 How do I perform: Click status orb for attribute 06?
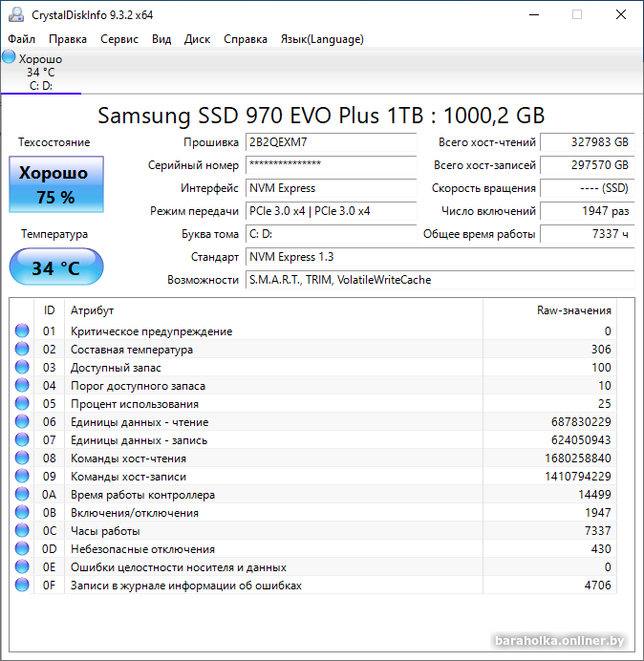pyautogui.click(x=22, y=421)
